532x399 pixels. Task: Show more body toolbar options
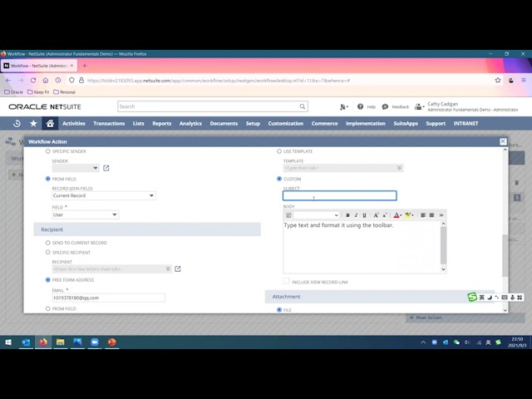[x=441, y=215]
